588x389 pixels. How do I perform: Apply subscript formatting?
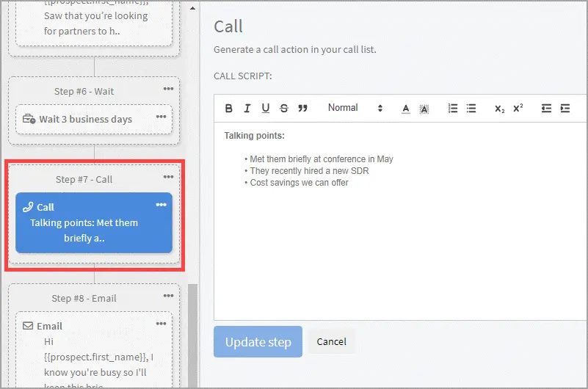click(x=499, y=109)
